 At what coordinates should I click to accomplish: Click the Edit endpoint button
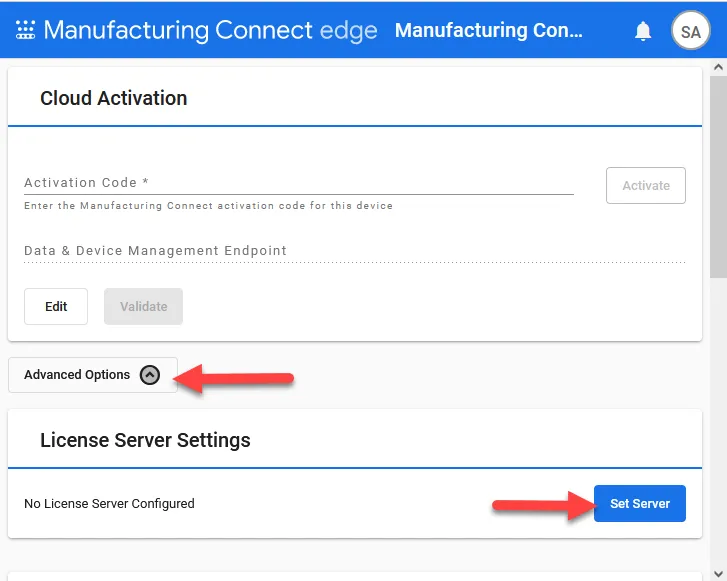tap(56, 306)
